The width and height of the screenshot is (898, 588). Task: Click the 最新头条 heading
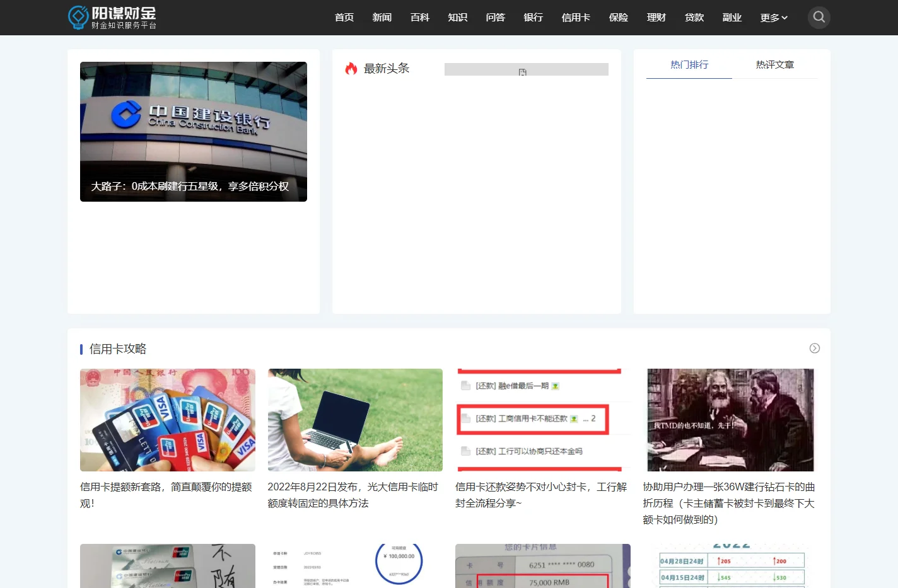pos(387,69)
